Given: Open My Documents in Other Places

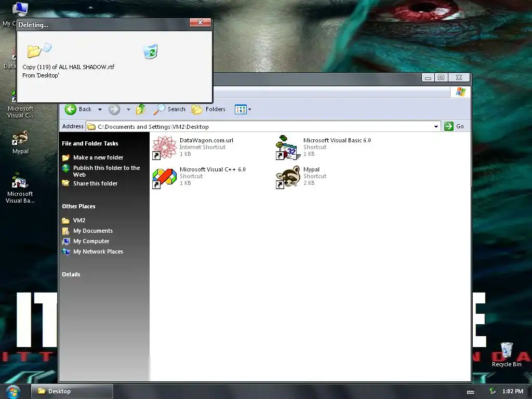Looking at the screenshot, I should (x=93, y=231).
